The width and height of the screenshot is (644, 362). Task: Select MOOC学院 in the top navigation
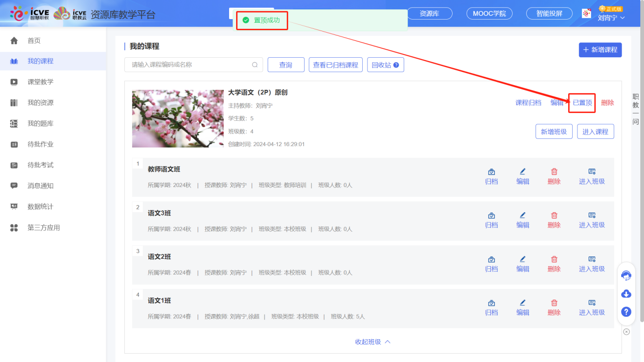coord(489,13)
